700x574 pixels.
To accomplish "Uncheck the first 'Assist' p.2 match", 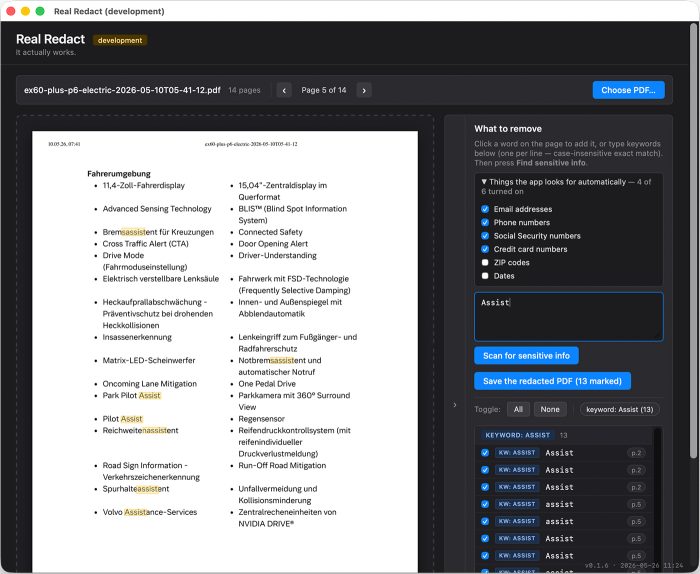I will click(x=485, y=453).
